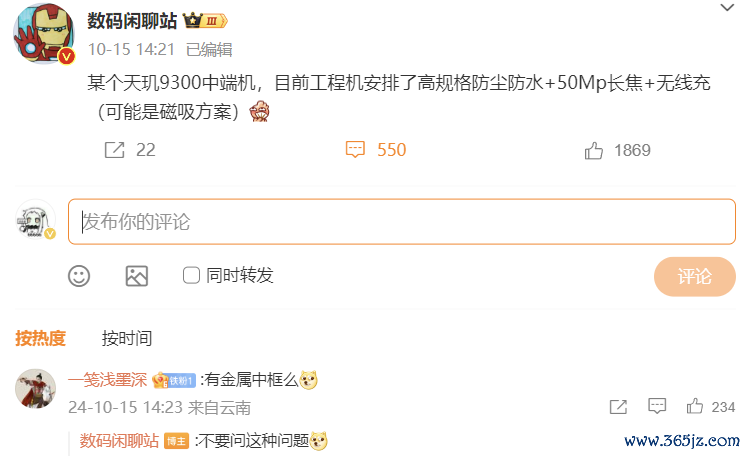
Task: Click the image upload icon
Action: (x=137, y=276)
